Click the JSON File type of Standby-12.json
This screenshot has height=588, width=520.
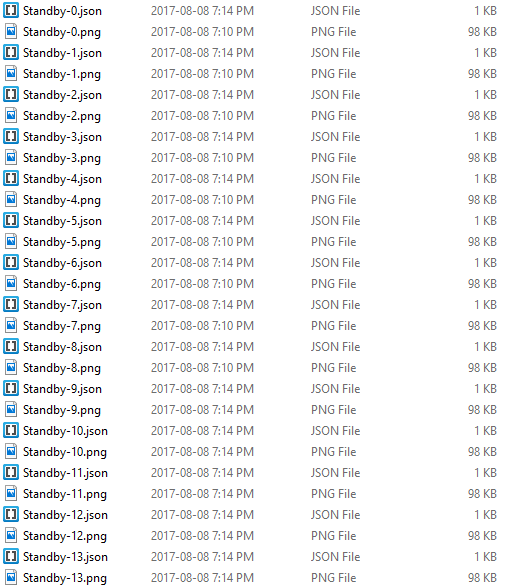click(x=336, y=514)
